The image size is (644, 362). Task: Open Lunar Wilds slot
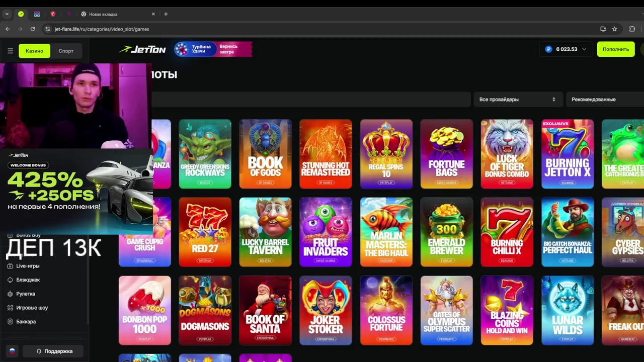point(568,310)
